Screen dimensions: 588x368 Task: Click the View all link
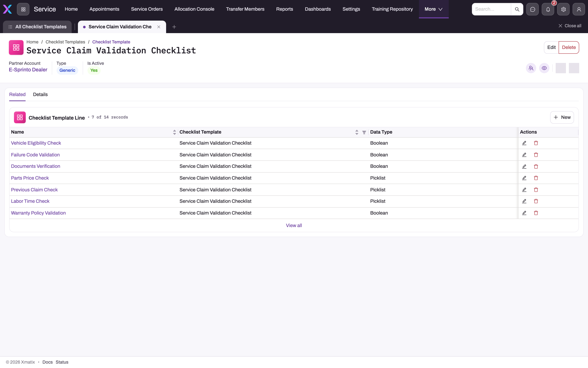294,225
